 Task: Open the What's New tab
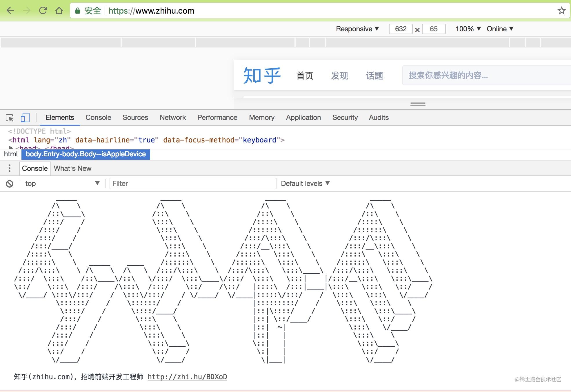72,168
